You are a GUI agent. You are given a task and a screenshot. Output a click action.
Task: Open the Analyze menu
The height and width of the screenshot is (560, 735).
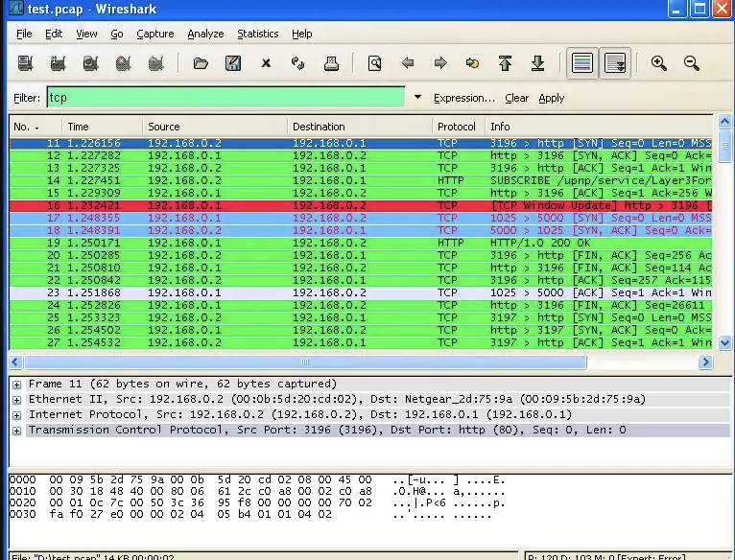205,34
